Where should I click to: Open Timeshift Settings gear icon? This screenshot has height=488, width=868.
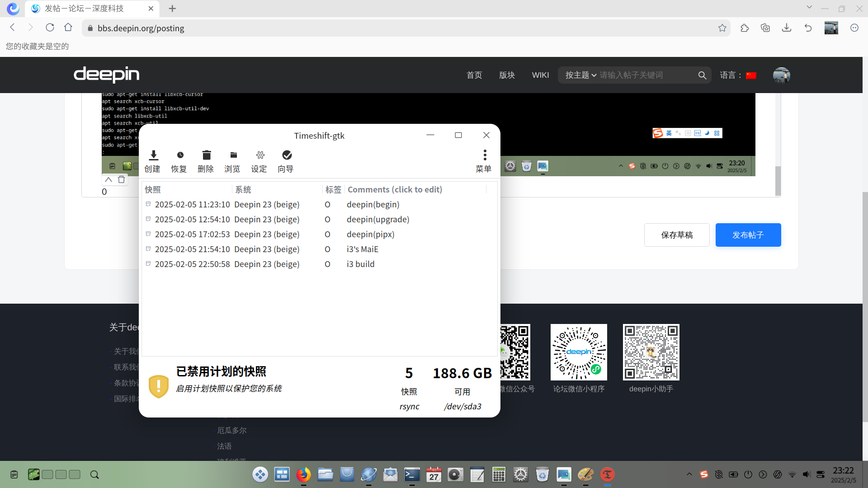click(x=260, y=155)
